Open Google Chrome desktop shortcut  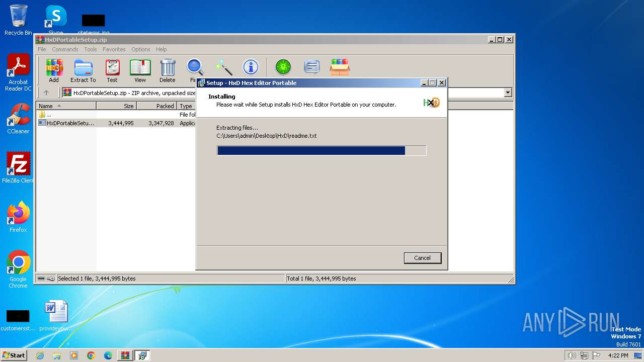click(18, 269)
